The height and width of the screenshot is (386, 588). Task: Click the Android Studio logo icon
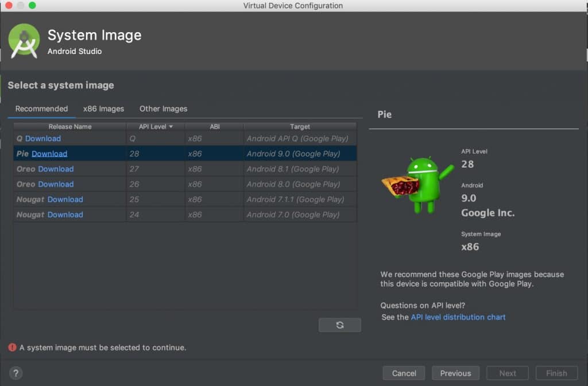coord(24,40)
